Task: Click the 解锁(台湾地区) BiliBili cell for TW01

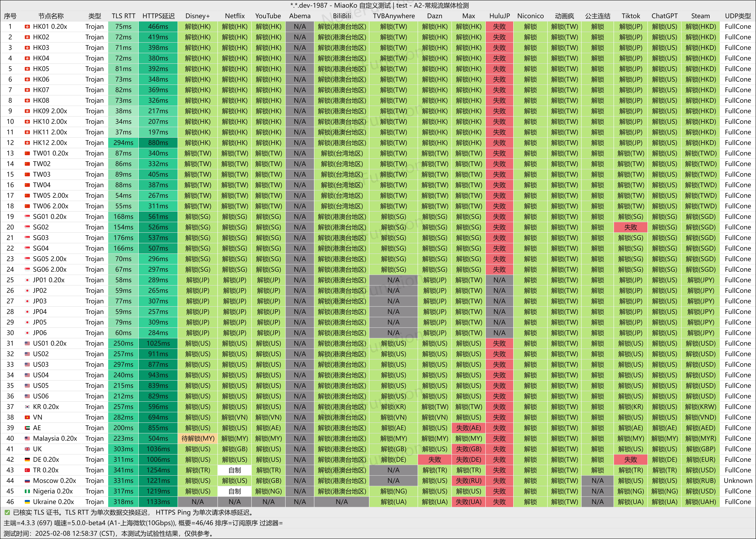Action: pyautogui.click(x=342, y=153)
